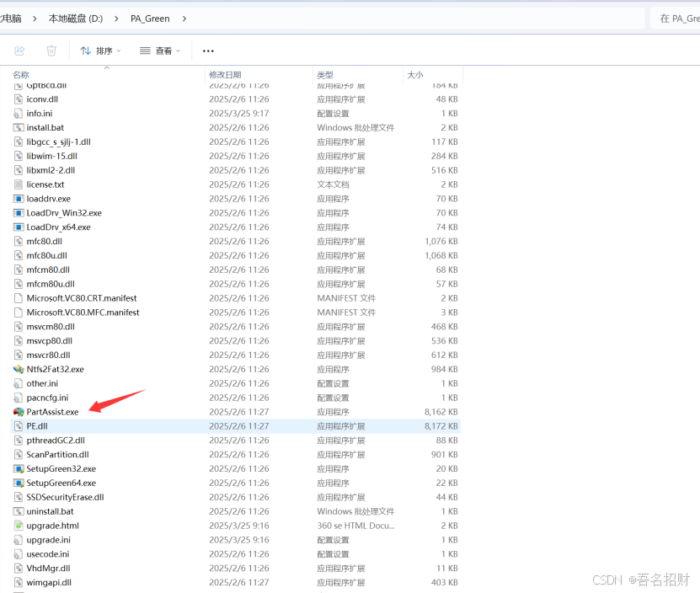The width and height of the screenshot is (700, 593).
Task: Open the three-dot more options menu
Action: (208, 51)
